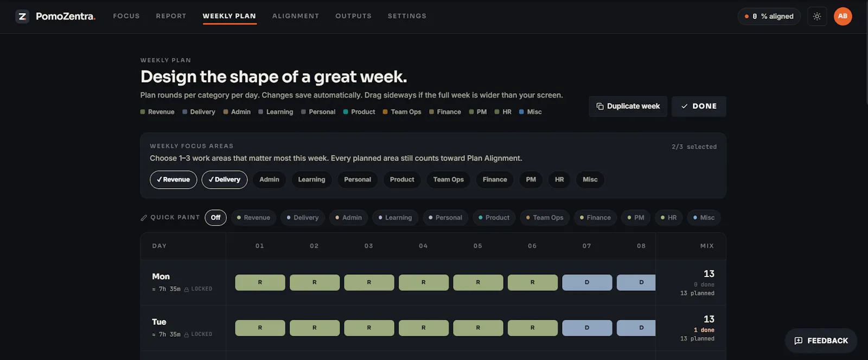Click Tue round 06 Revenue block

coord(533,328)
